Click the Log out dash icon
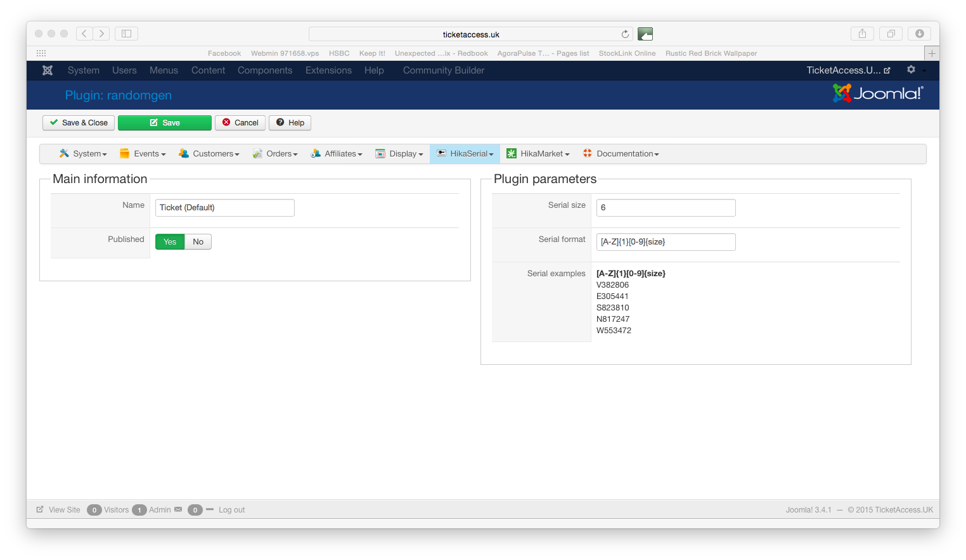Screen dimensions: 966x560 click(x=210, y=509)
